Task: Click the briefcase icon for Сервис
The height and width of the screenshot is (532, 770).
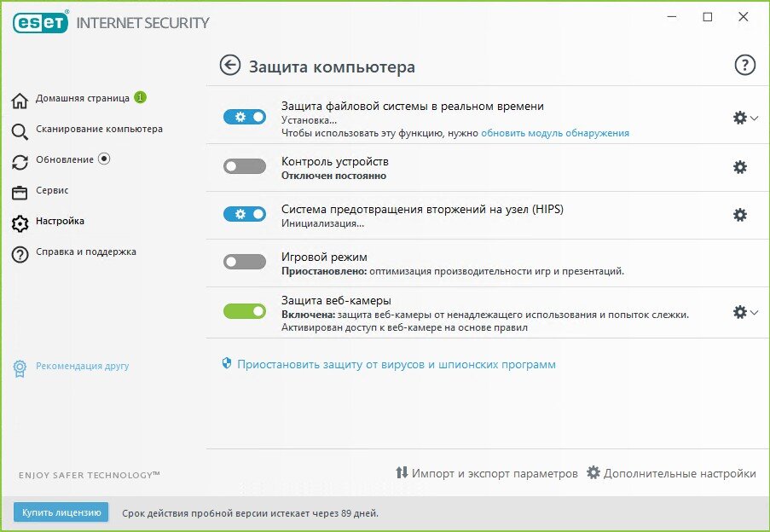Action: tap(20, 193)
